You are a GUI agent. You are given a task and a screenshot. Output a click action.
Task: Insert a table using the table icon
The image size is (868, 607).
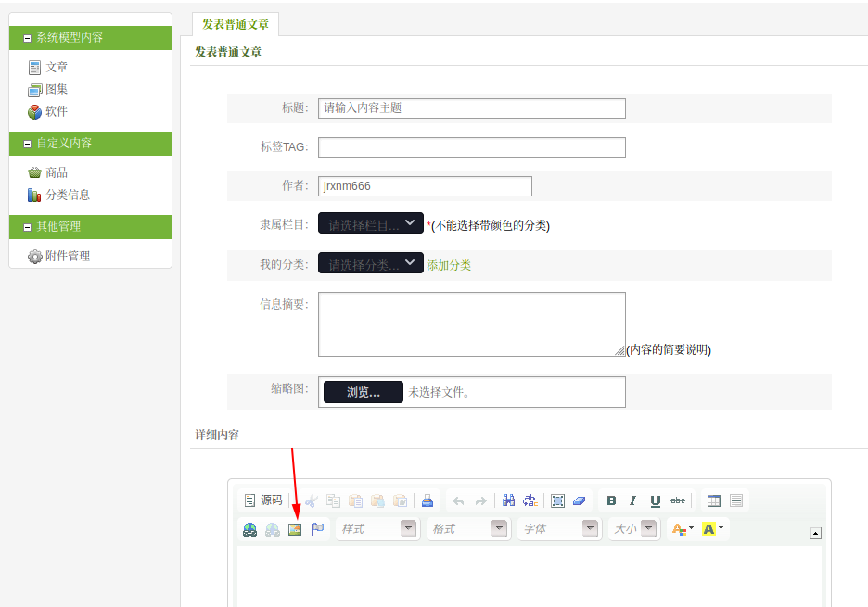(x=714, y=500)
